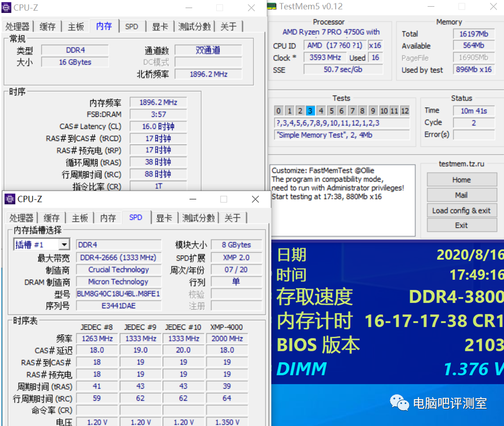Select SPD tab in front CPU-Z window
The image size is (504, 426).
pos(136,218)
